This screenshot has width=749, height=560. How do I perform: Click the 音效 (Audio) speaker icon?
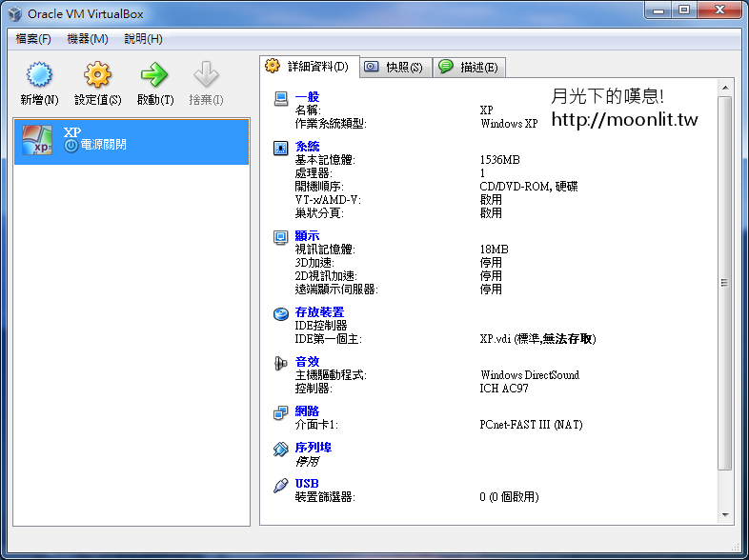pos(281,362)
